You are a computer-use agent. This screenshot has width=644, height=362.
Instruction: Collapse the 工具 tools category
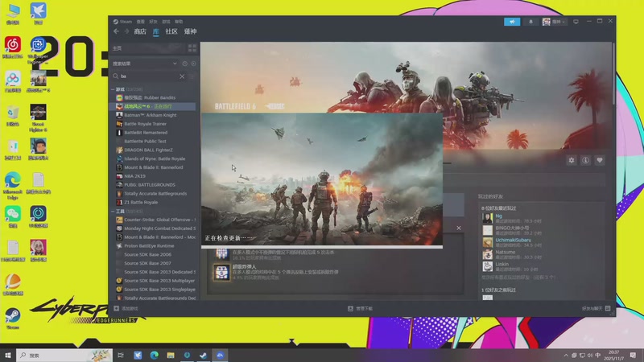[x=114, y=212]
